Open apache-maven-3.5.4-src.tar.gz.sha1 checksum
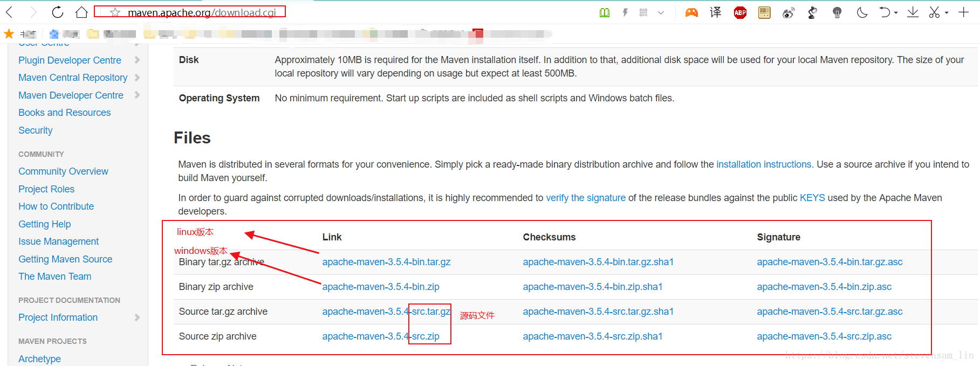Image resolution: width=980 pixels, height=366 pixels. click(598, 312)
